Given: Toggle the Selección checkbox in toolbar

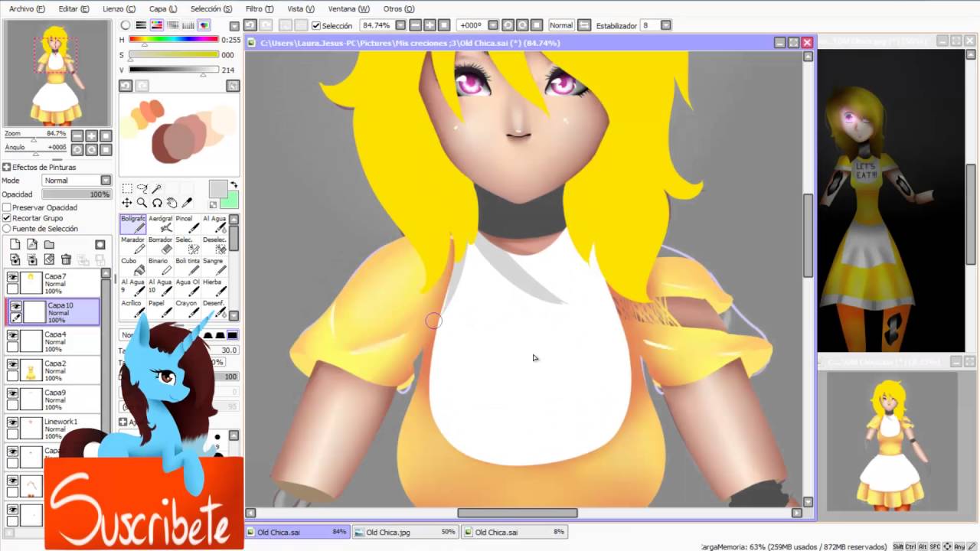Looking at the screenshot, I should point(316,25).
